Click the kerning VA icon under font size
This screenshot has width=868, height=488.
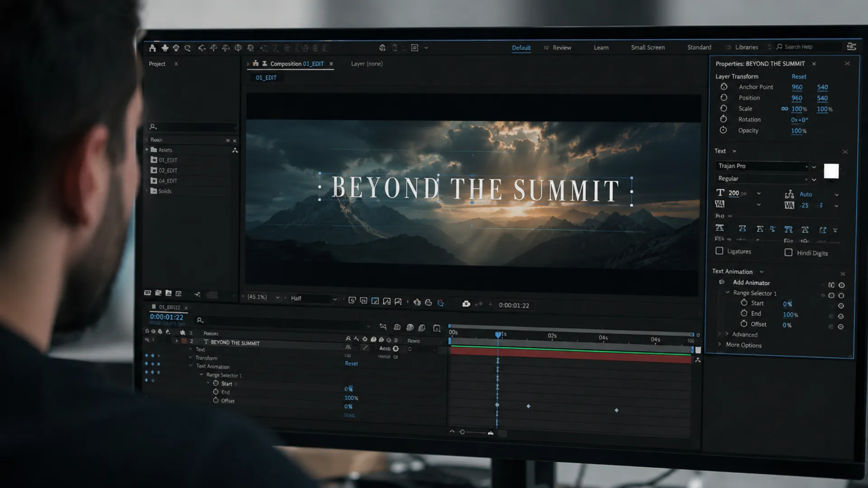click(720, 204)
